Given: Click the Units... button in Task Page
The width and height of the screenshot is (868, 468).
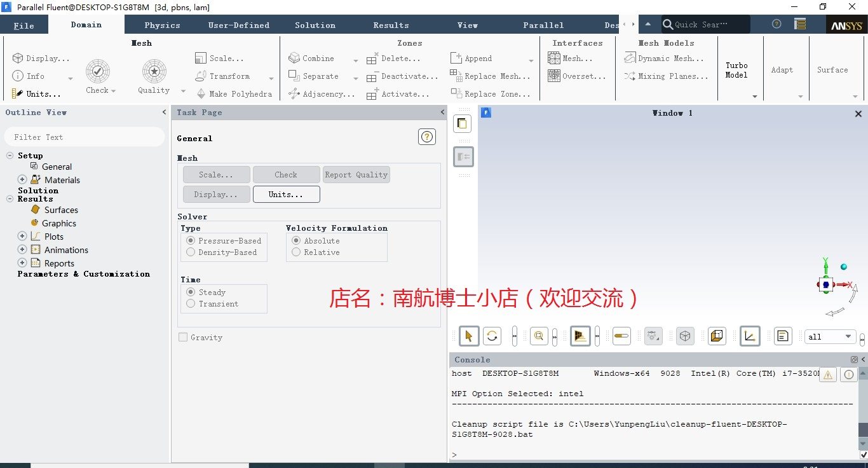Looking at the screenshot, I should (286, 195).
